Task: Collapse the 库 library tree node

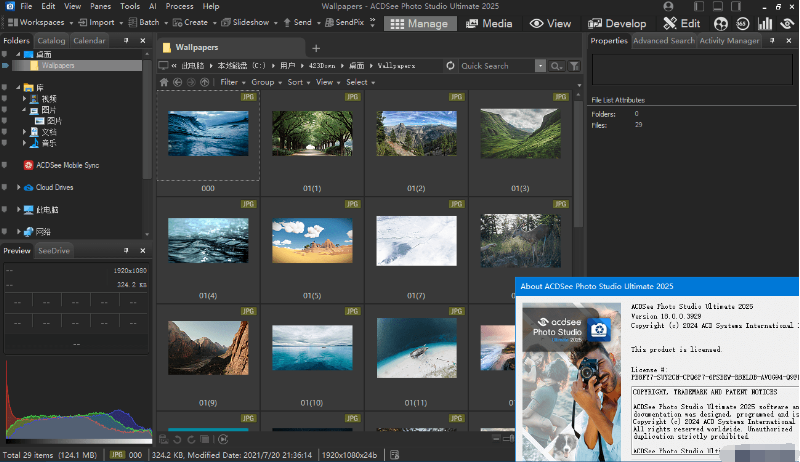Action: pyautogui.click(x=18, y=87)
